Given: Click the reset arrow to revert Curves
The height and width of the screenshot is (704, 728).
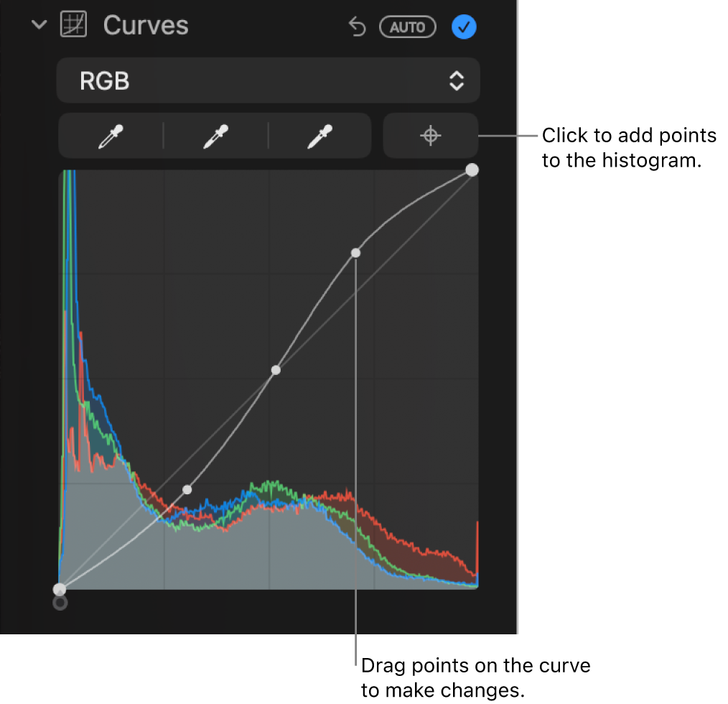Looking at the screenshot, I should click(x=358, y=26).
